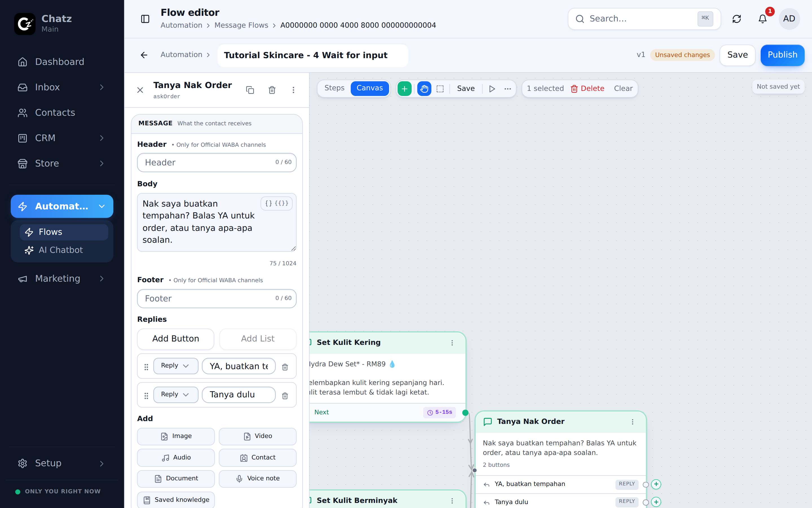
Task: Click the refresh sync icon
Action: (736, 19)
